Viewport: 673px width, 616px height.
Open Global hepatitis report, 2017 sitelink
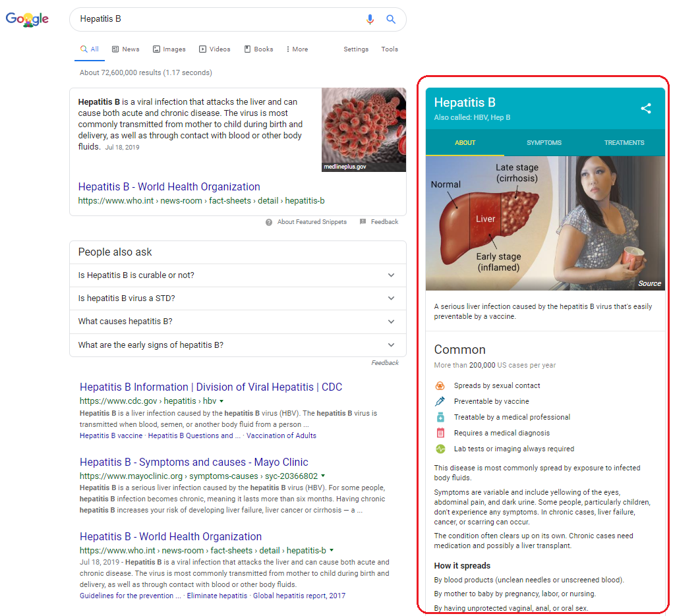tap(299, 596)
